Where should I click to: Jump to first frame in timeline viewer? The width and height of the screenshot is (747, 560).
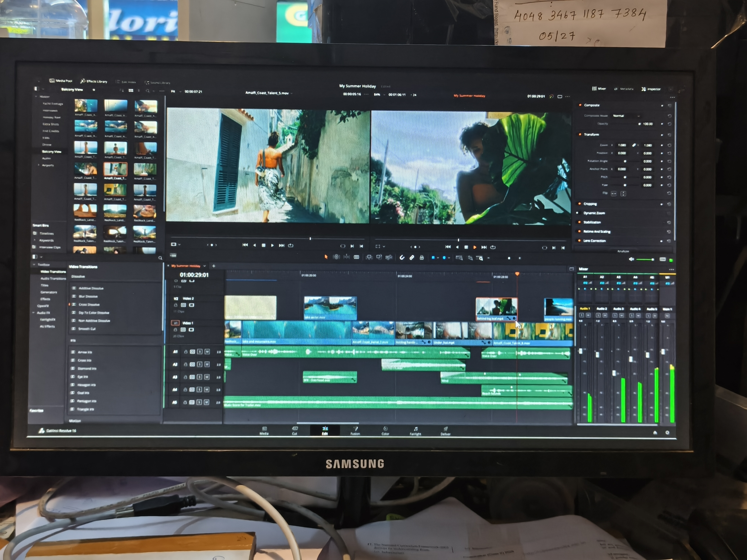pyautogui.click(x=448, y=247)
